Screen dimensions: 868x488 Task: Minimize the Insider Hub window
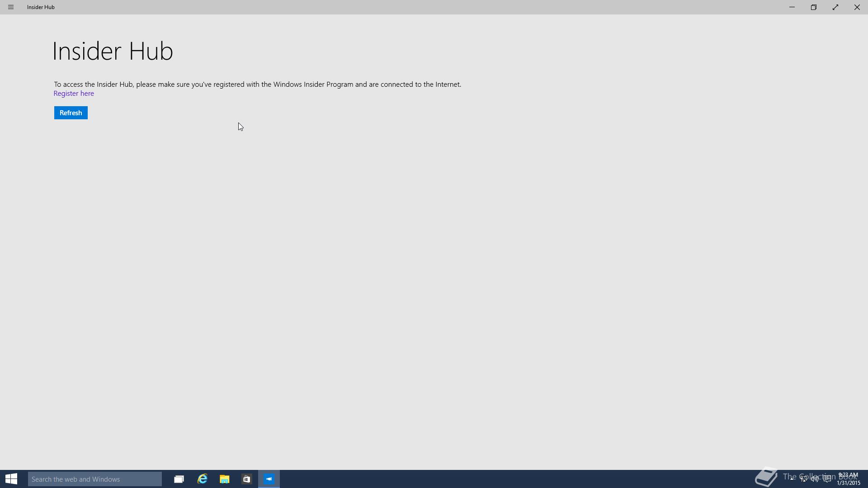point(792,7)
